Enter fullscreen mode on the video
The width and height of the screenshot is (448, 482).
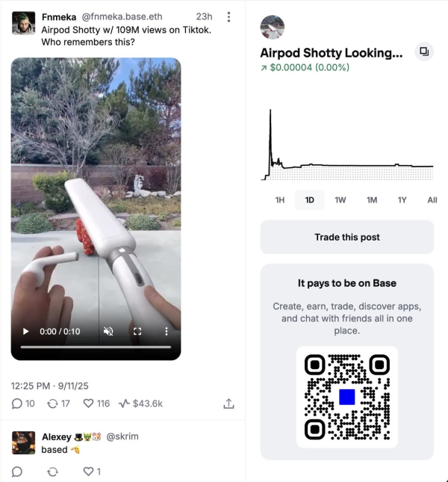click(x=137, y=331)
